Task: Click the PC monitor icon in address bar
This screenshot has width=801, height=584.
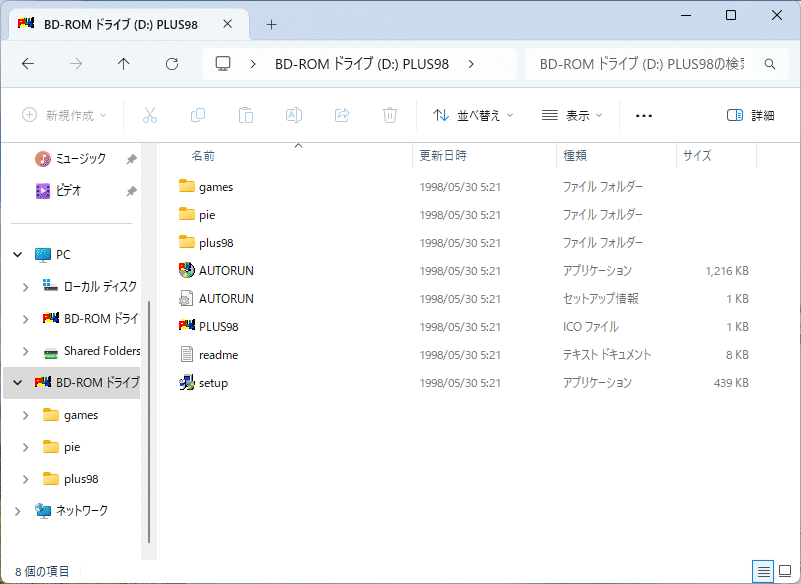Action: (223, 64)
